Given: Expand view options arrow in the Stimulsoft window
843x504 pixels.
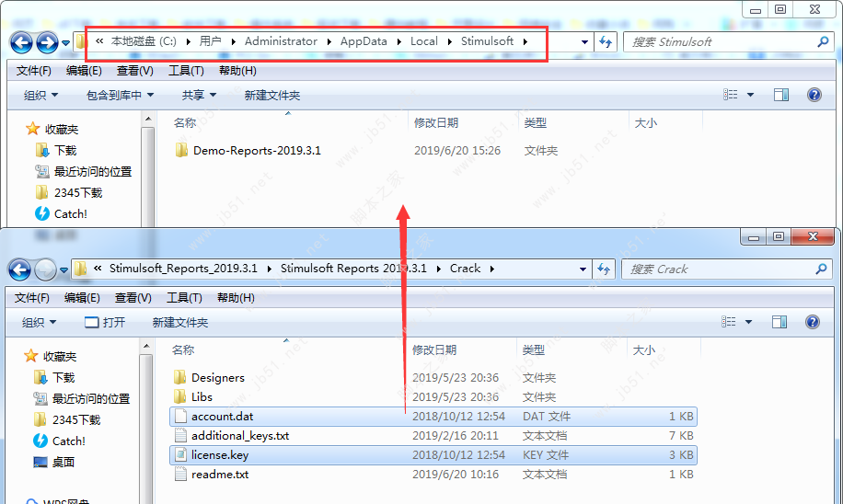Looking at the screenshot, I should (751, 95).
